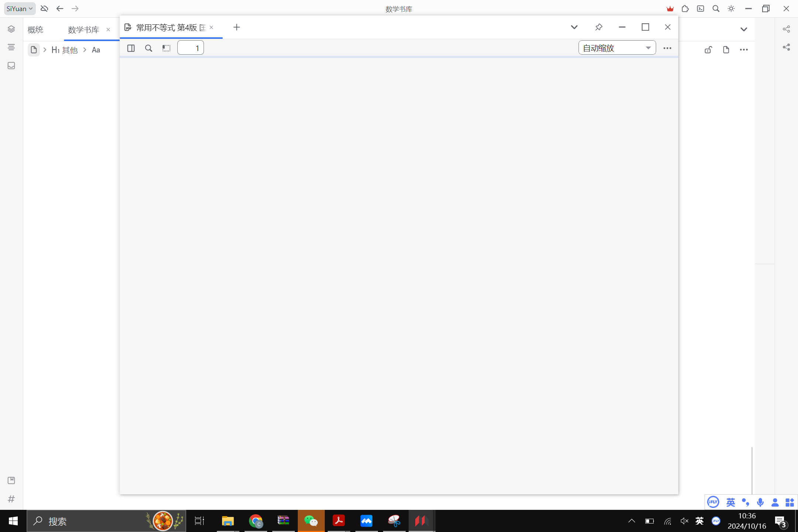The width and height of the screenshot is (798, 532).
Task: Open the plugins puzzle icon
Action: coord(685,8)
